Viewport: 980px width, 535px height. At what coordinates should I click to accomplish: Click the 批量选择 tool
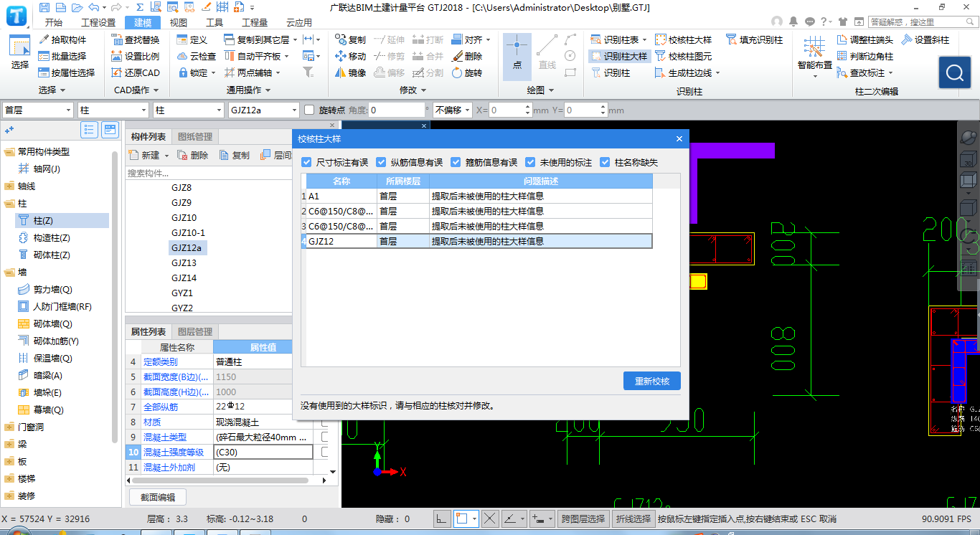coord(62,56)
